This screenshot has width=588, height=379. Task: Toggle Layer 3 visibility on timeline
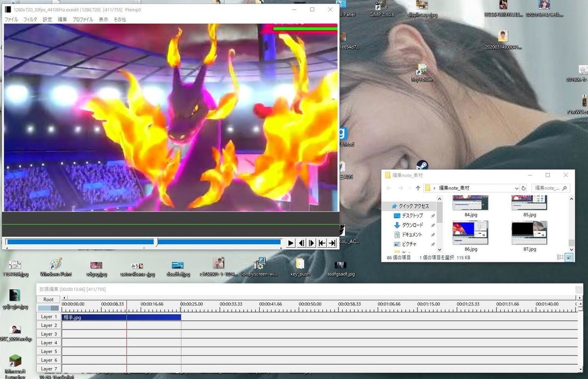(x=49, y=334)
